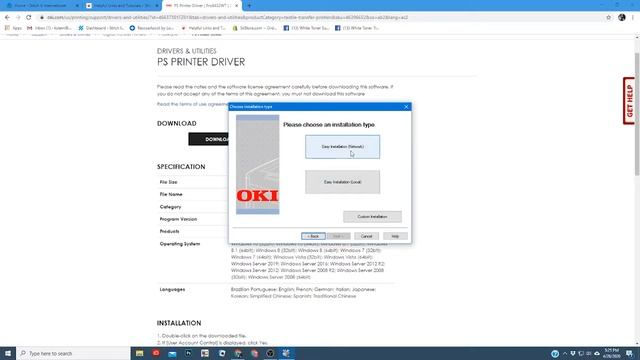The image size is (640, 360).
Task: Close the Helpful Links and Tutorials tab
Action: [157, 6]
